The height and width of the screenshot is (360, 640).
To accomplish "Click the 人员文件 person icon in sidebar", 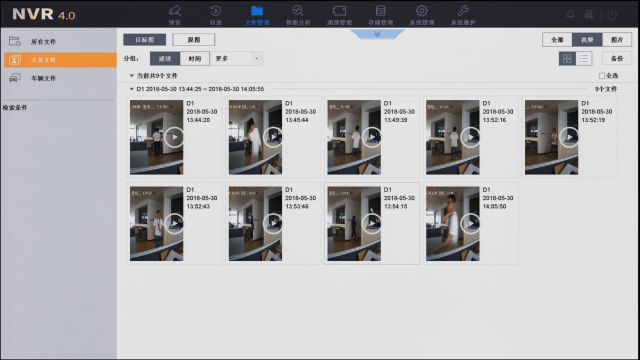I will pos(15,60).
